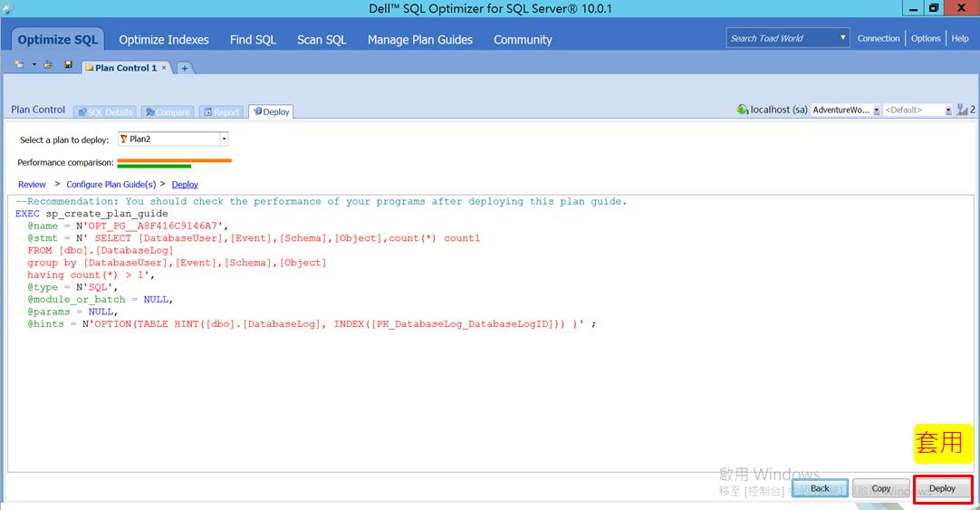Open the Options menu

(x=926, y=38)
